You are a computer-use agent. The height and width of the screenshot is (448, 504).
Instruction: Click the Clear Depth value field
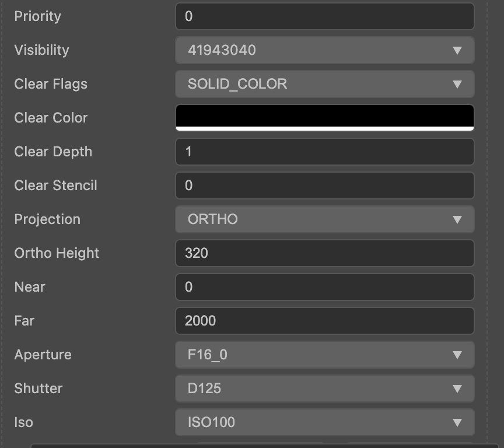click(x=324, y=152)
